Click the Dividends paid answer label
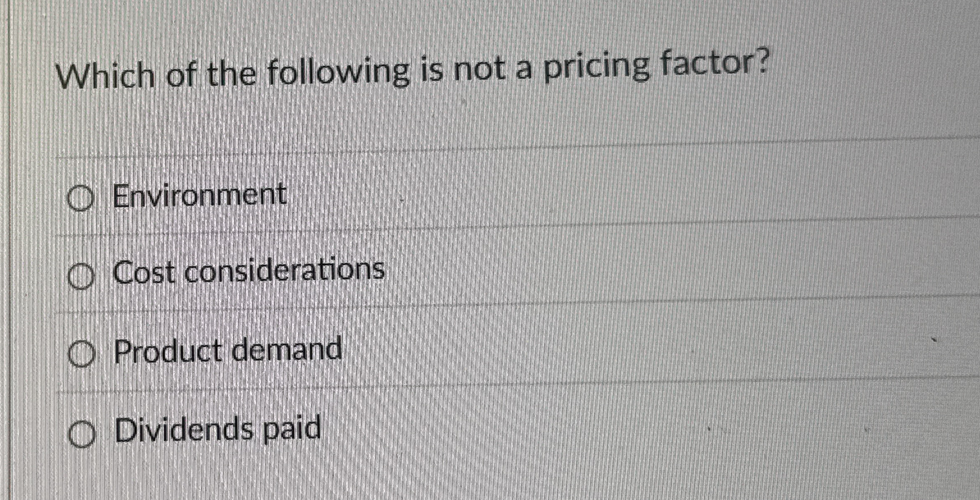The image size is (980, 500). pyautogui.click(x=217, y=429)
